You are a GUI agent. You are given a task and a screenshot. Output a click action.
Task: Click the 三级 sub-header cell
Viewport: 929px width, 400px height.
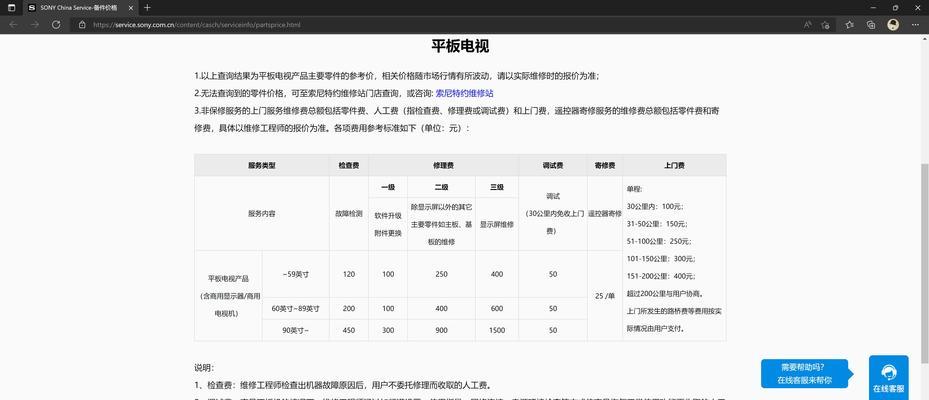(496, 187)
